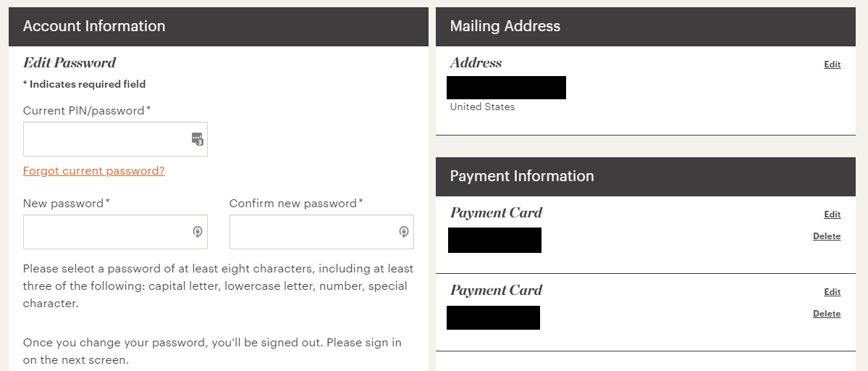Open the 'Forgot current password?' link
The height and width of the screenshot is (371, 868).
(x=94, y=171)
